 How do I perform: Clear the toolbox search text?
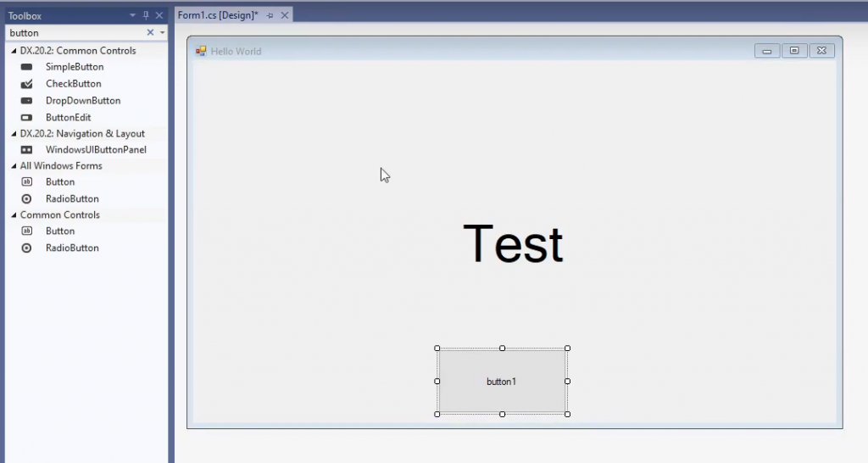(x=150, y=33)
